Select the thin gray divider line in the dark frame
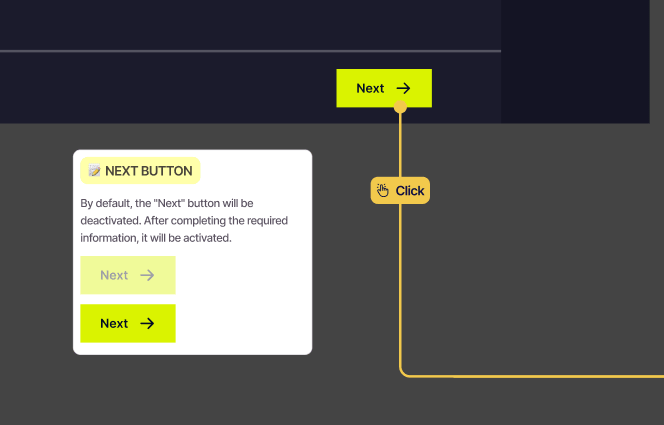The width and height of the screenshot is (664, 425). (x=250, y=51)
